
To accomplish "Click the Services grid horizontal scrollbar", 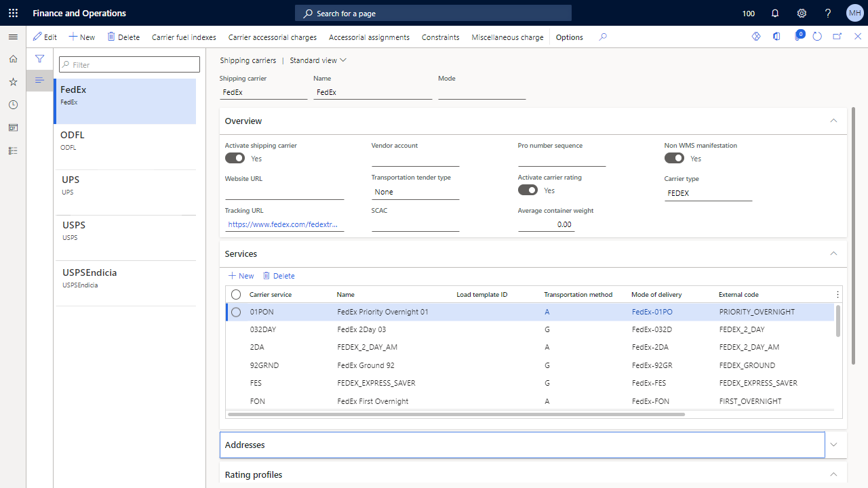I will [x=456, y=414].
